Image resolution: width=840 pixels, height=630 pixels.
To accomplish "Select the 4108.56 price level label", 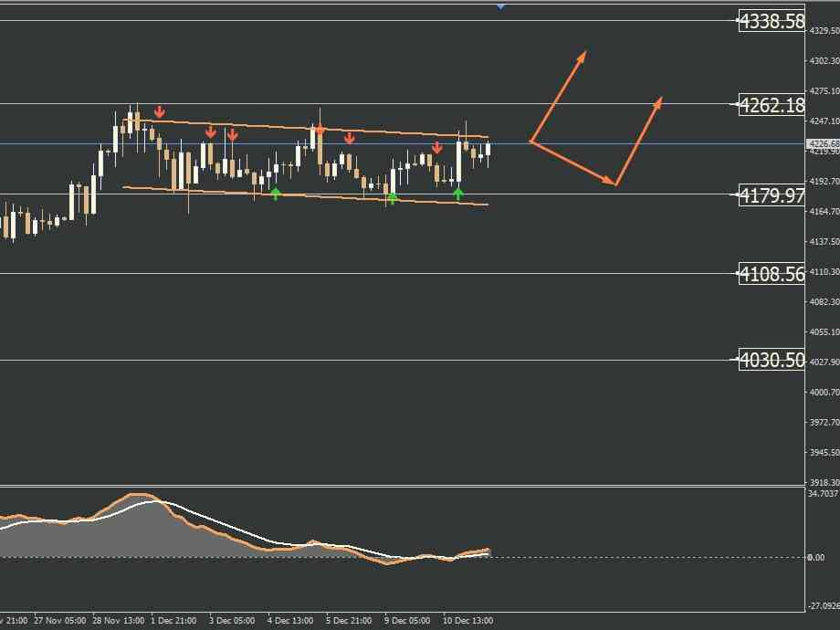I will [772, 274].
